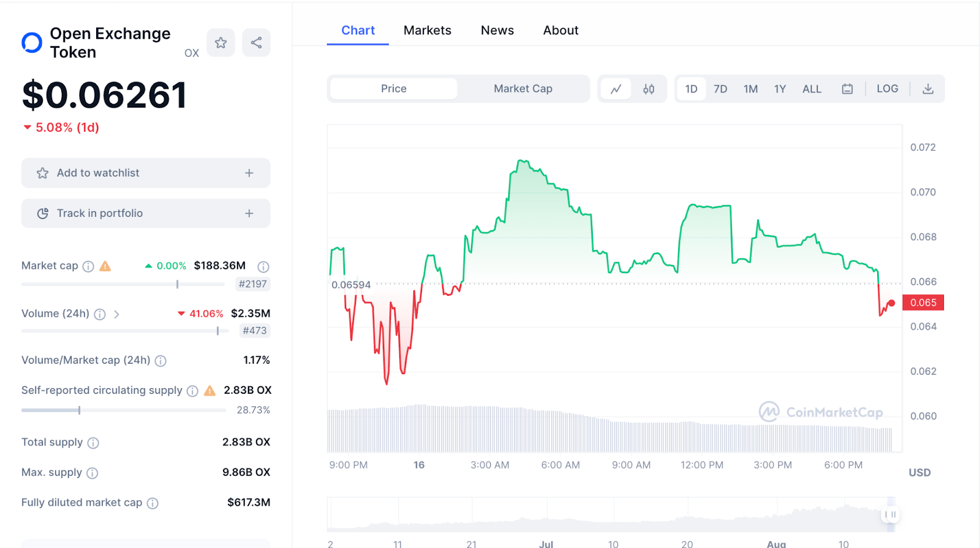This screenshot has width=980, height=548.
Task: Click the star favorite icon near token name
Action: [221, 43]
